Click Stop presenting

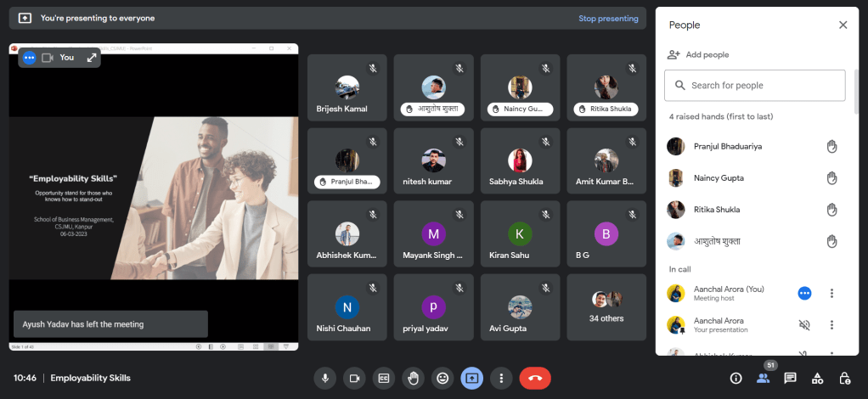click(x=608, y=18)
